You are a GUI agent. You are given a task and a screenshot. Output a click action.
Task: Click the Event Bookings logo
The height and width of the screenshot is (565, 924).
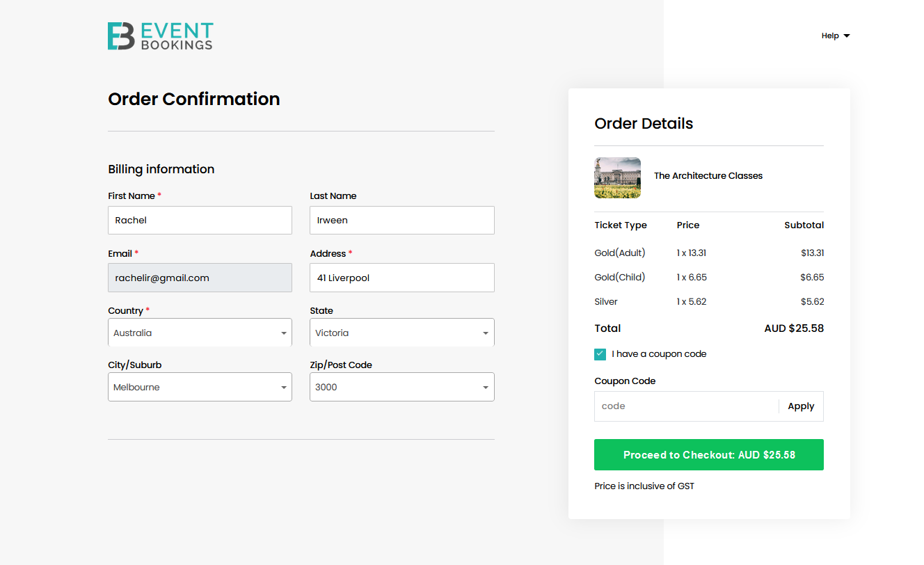click(160, 36)
